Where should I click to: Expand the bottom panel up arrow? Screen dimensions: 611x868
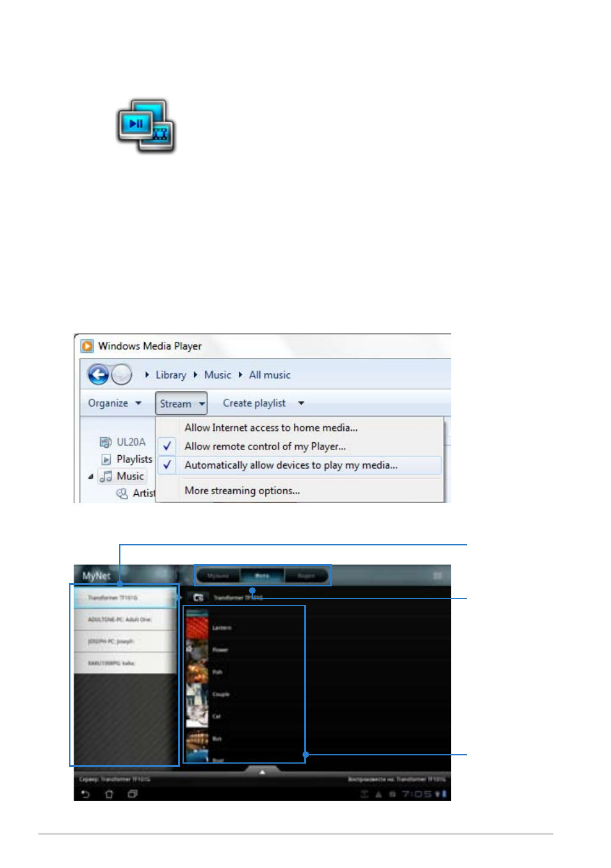click(262, 772)
